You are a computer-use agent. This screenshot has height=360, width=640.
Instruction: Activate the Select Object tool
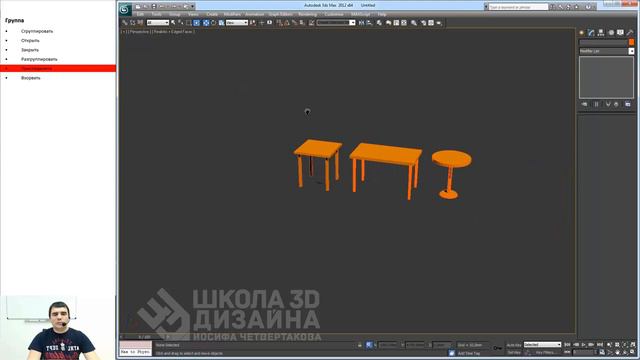(x=173, y=23)
